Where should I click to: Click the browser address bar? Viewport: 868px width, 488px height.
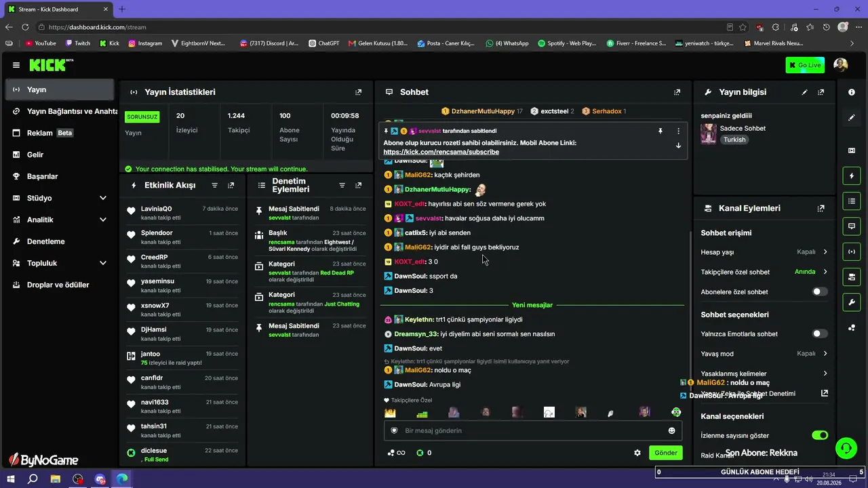point(380,27)
